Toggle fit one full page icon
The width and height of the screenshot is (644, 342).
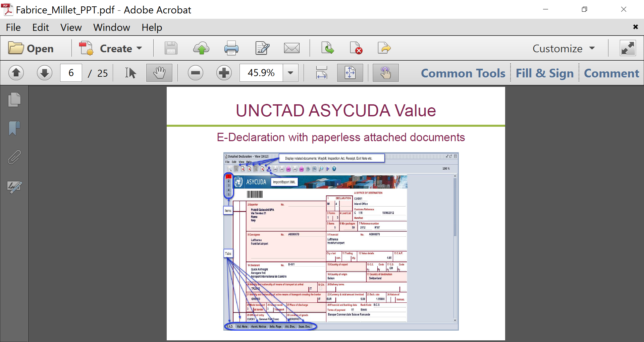point(350,73)
